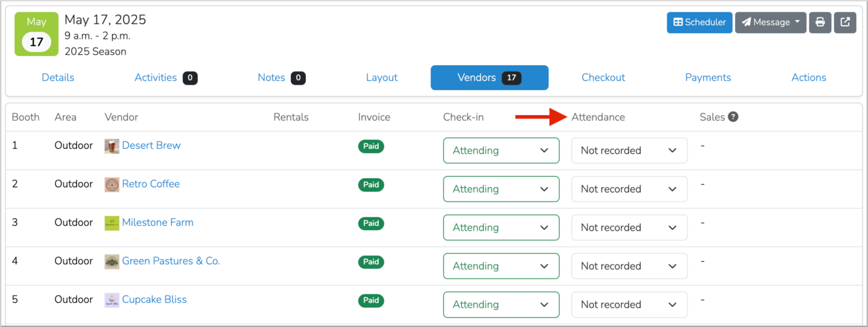The width and height of the screenshot is (868, 327).
Task: Click the May 17 calendar date icon
Action: pos(36,33)
